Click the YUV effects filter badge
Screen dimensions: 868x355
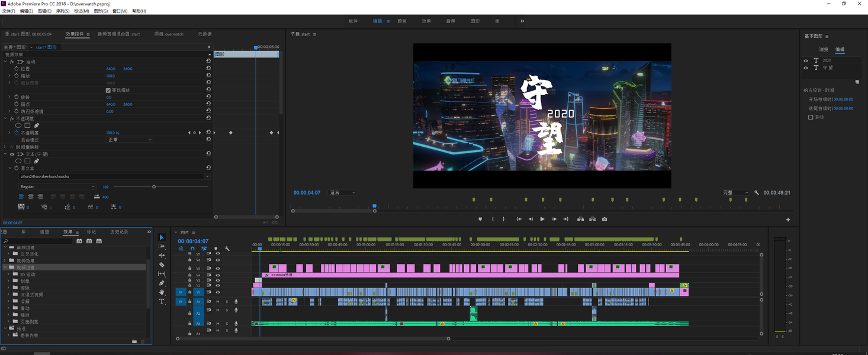point(99,241)
